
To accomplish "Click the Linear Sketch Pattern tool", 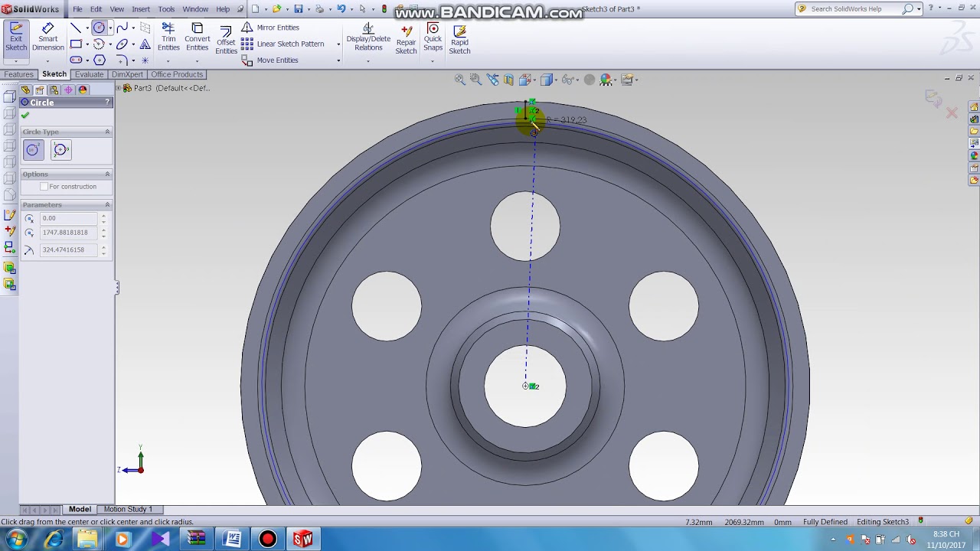I will [x=283, y=44].
